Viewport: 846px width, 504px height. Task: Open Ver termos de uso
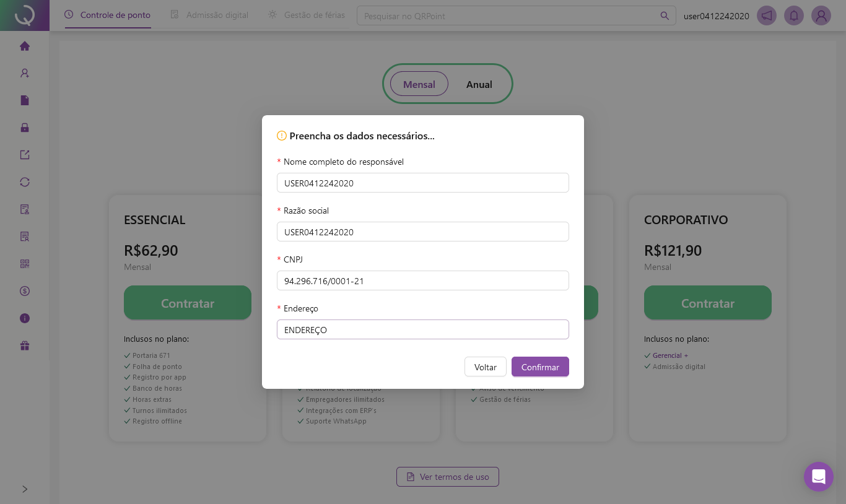coord(448,477)
